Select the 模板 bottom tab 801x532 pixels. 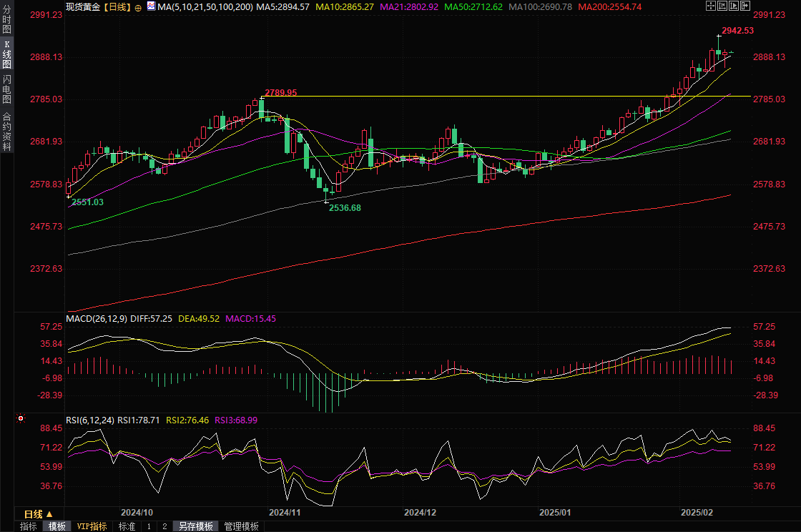56,526
